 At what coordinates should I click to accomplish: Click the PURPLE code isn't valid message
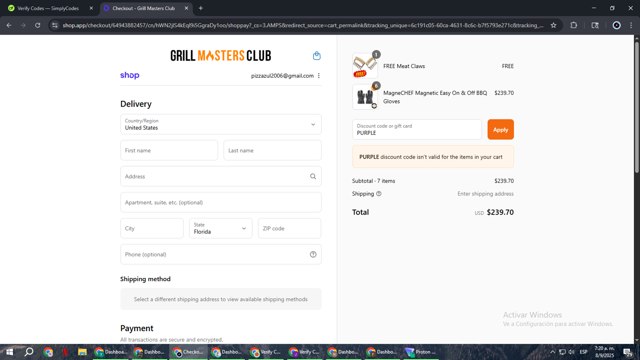(433, 157)
